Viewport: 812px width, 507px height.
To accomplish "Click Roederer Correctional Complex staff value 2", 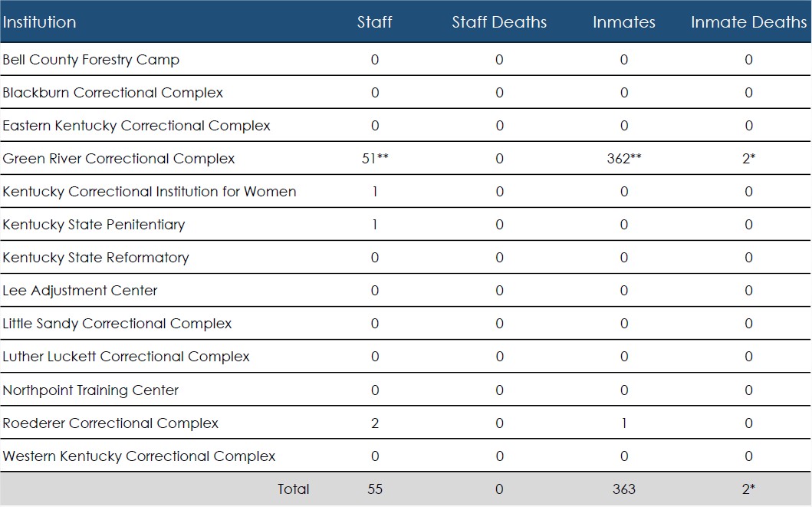I will 374,423.
